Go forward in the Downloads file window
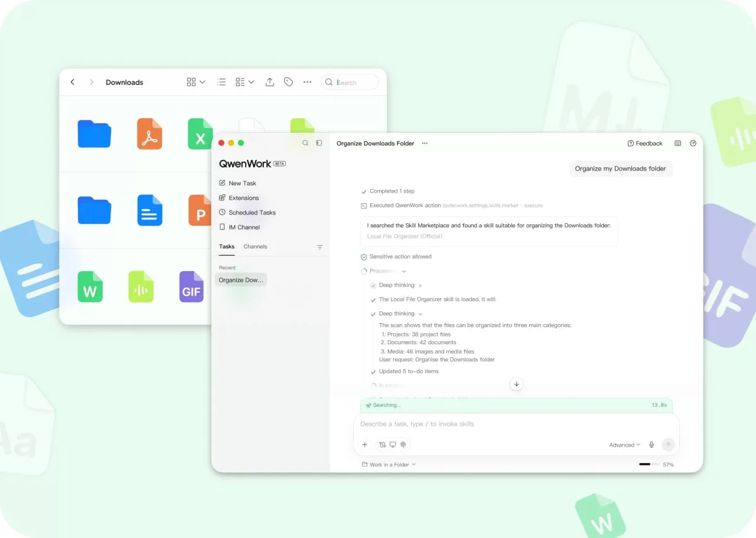Image resolution: width=756 pixels, height=538 pixels. (x=91, y=82)
